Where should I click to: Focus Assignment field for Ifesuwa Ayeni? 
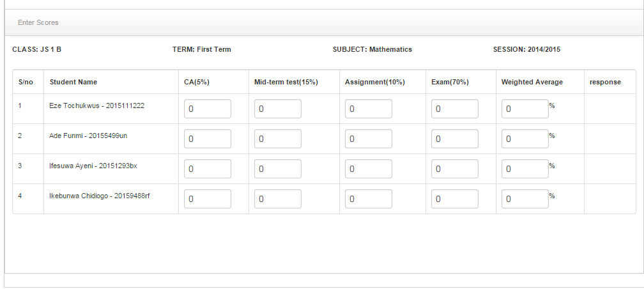pos(369,169)
